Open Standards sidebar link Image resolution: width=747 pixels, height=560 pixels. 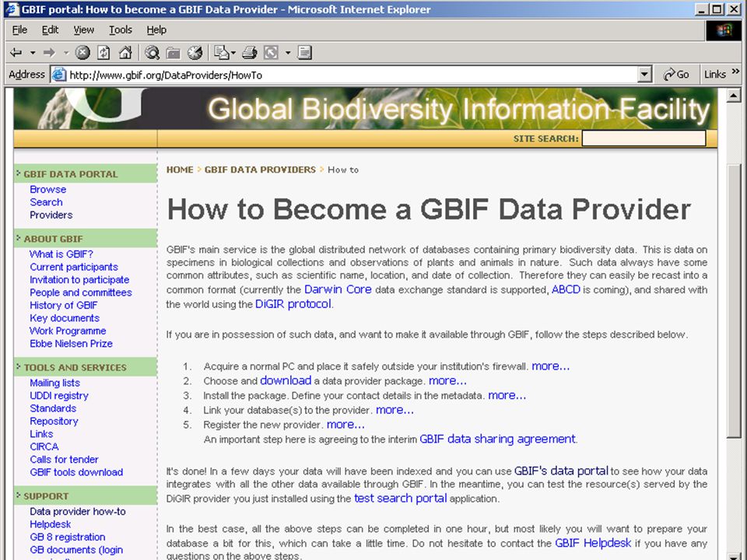pyautogui.click(x=53, y=408)
